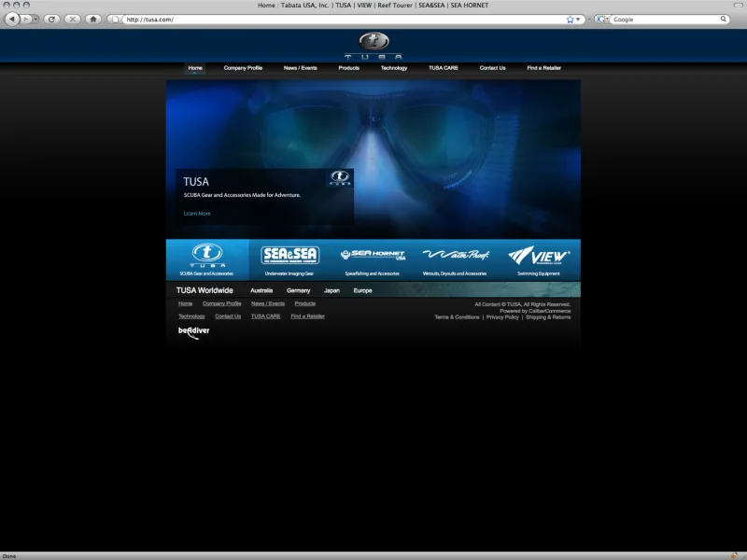The height and width of the screenshot is (560, 747).
Task: Open the Company Profile menu item
Action: 243,68
